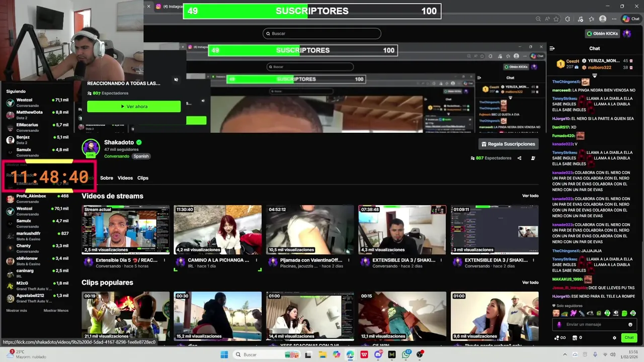Open the browser profile avatar

(x=603, y=19)
